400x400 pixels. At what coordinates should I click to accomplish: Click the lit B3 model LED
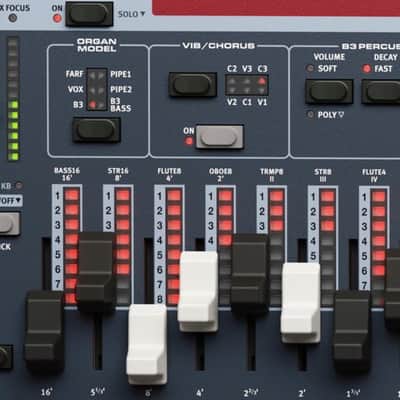[x=93, y=105]
